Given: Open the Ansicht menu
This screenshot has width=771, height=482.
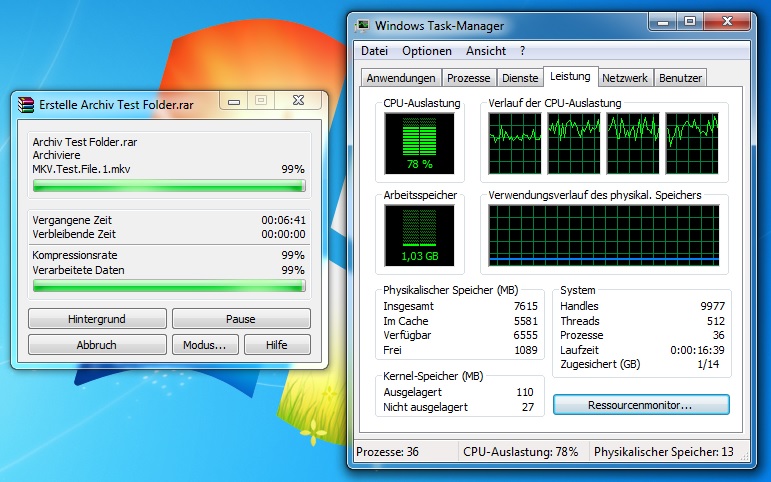Looking at the screenshot, I should [486, 51].
